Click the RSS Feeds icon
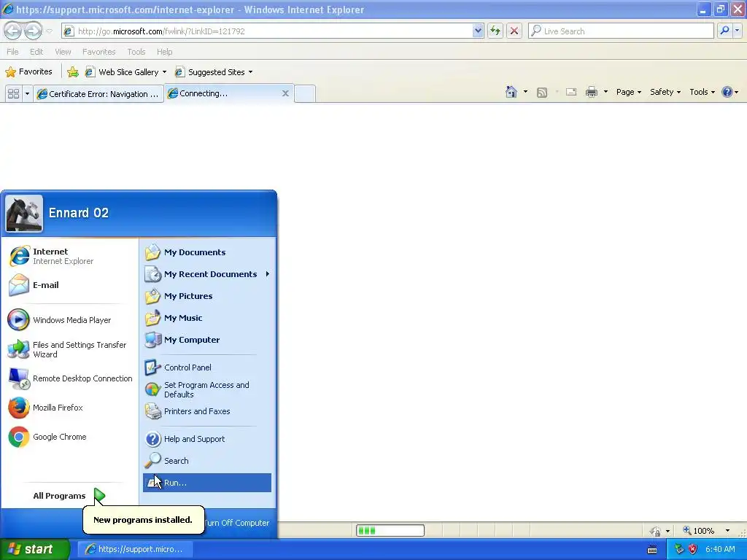This screenshot has width=747, height=560. (x=542, y=93)
